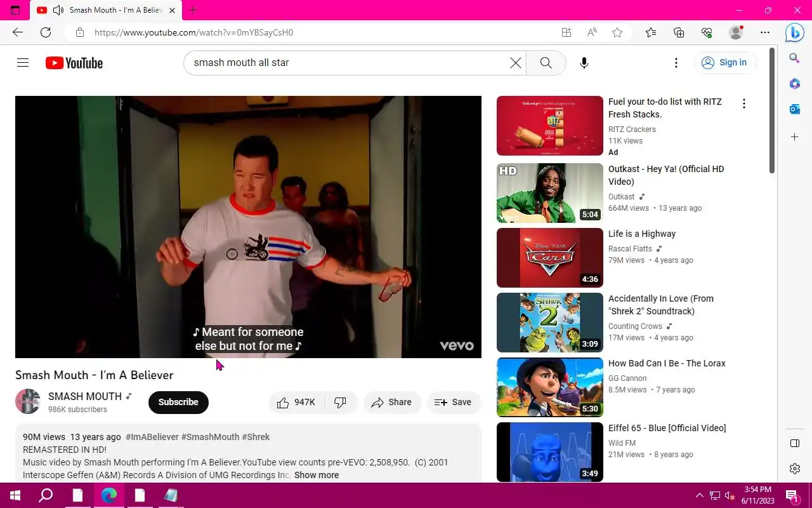Open the browser profile avatar
812x508 pixels.
736,32
